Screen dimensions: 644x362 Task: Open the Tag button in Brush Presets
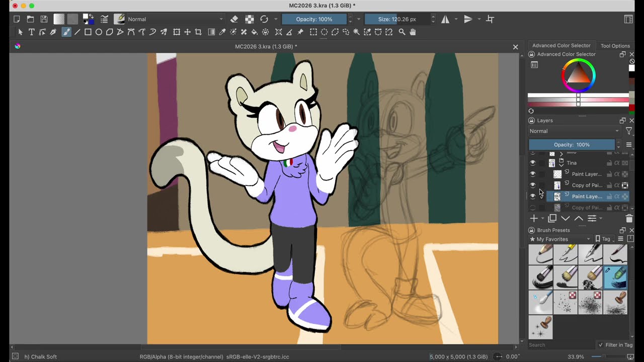605,239
